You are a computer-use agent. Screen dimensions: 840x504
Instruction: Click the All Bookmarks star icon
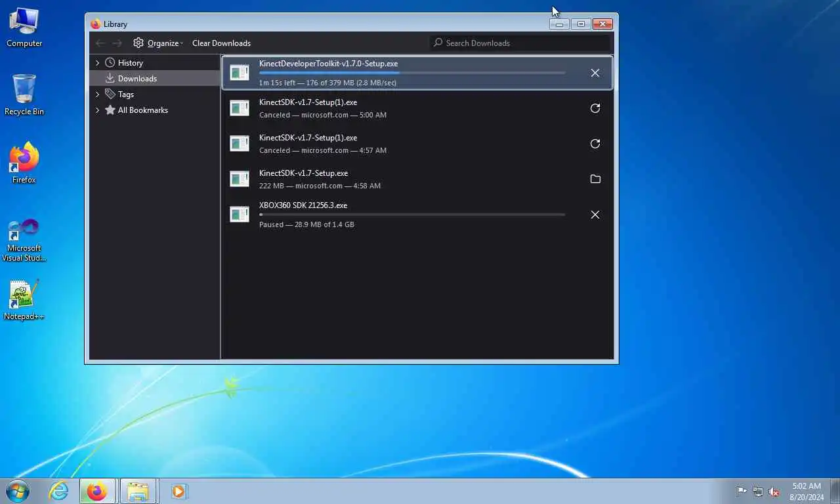point(110,110)
